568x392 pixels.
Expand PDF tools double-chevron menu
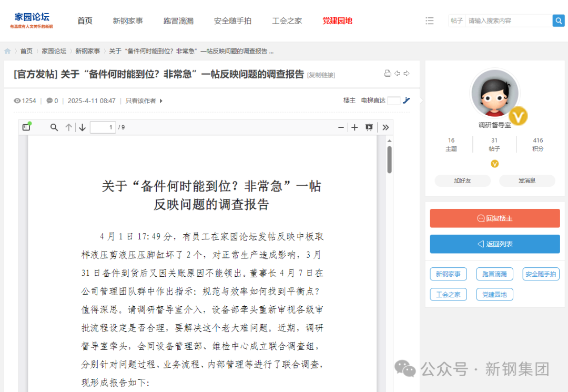click(386, 127)
